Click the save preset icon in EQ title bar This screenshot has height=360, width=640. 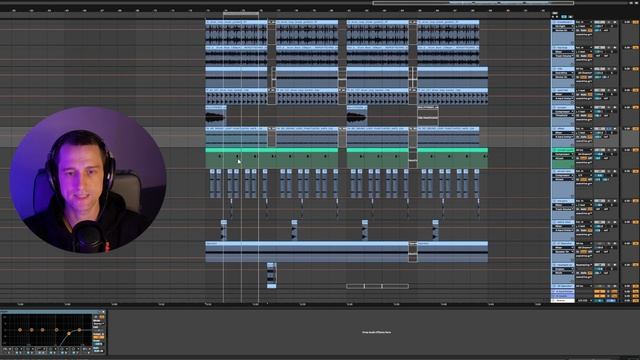click(x=103, y=312)
